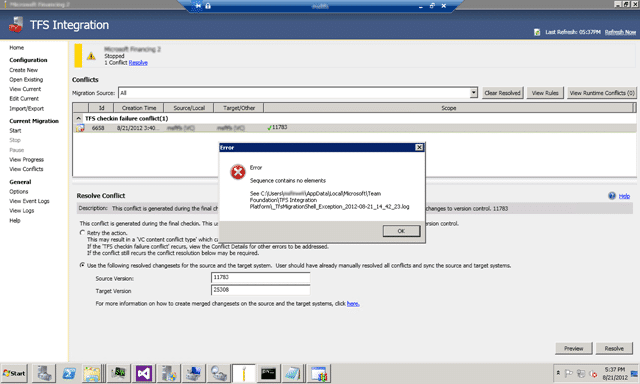Click Start under Current Migration
This screenshot has height=384, width=640.
(x=15, y=131)
